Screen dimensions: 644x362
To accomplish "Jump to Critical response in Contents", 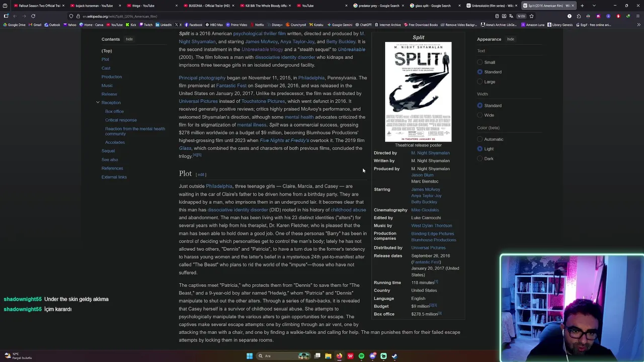I will tap(121, 120).
